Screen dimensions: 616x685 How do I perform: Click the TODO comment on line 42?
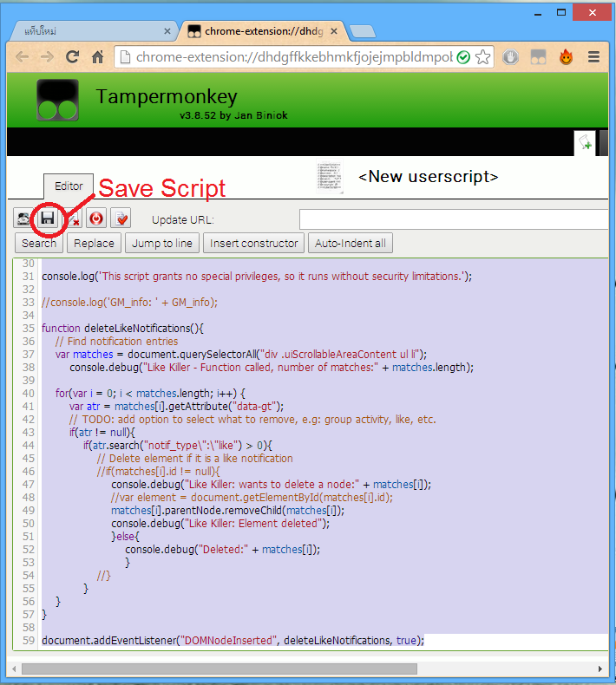tap(252, 420)
